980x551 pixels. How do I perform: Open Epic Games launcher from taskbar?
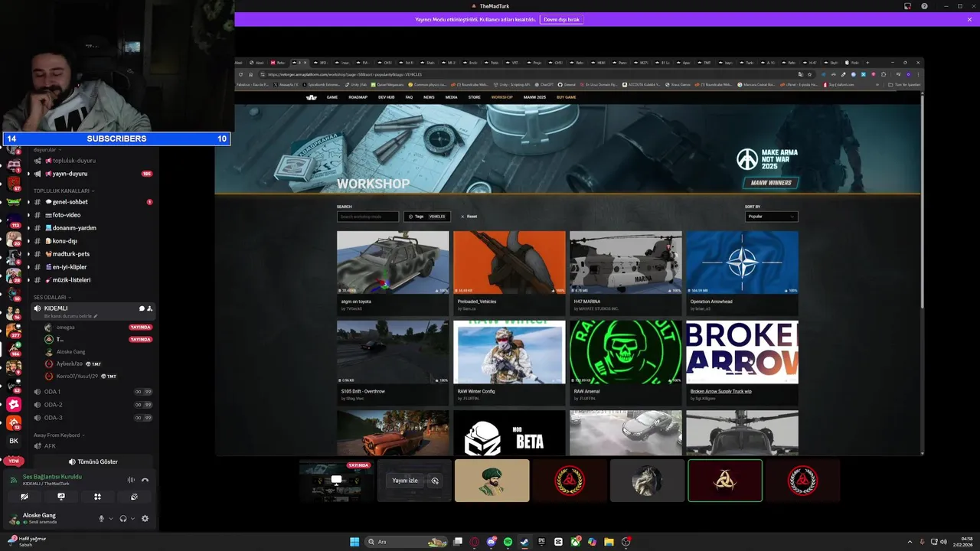click(x=541, y=542)
